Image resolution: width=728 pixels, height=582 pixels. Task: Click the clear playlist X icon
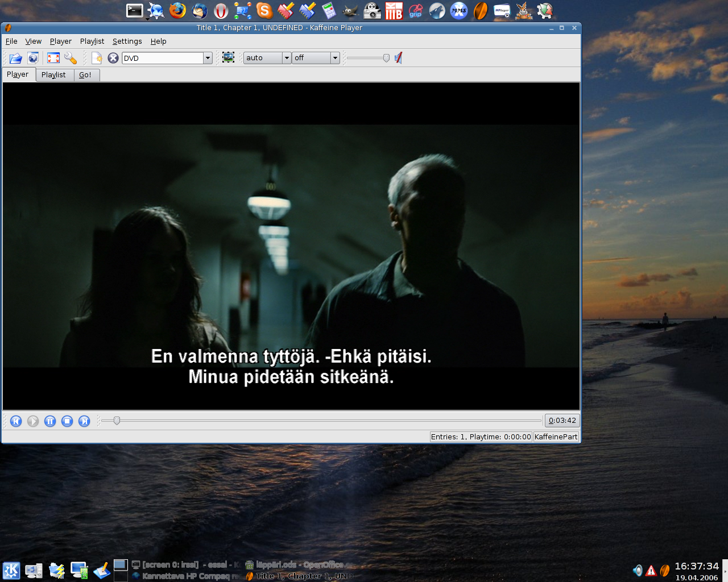coord(113,58)
